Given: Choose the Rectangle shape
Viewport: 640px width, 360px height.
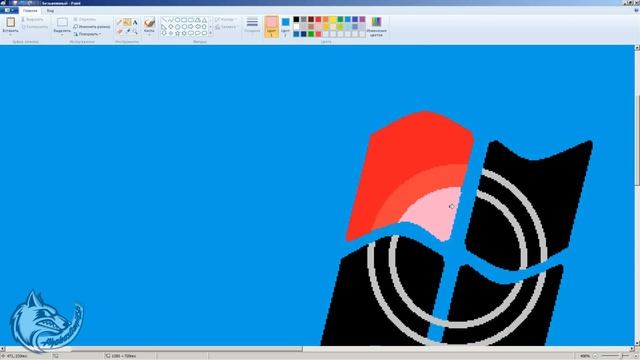Looking at the screenshot, I should pyautogui.click(x=184, y=20).
